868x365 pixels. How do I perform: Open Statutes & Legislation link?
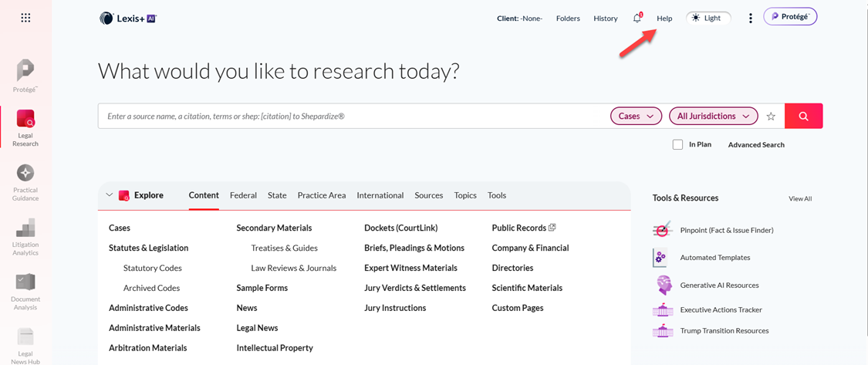[x=148, y=248]
